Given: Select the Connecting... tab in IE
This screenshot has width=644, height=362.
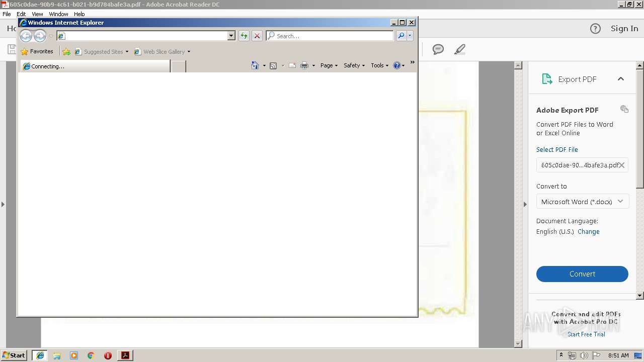Looking at the screenshot, I should 95,66.
